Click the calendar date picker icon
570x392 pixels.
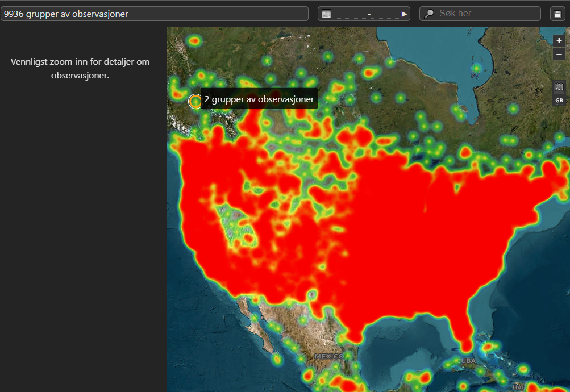click(326, 14)
